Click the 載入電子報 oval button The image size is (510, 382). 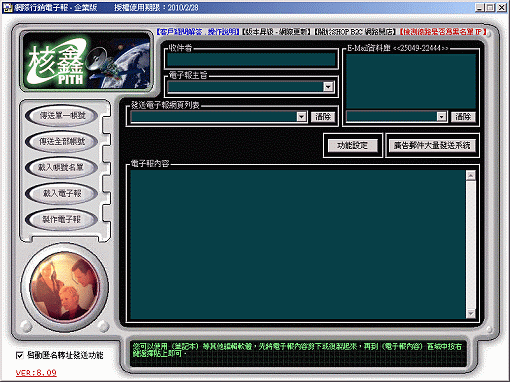pyautogui.click(x=62, y=194)
